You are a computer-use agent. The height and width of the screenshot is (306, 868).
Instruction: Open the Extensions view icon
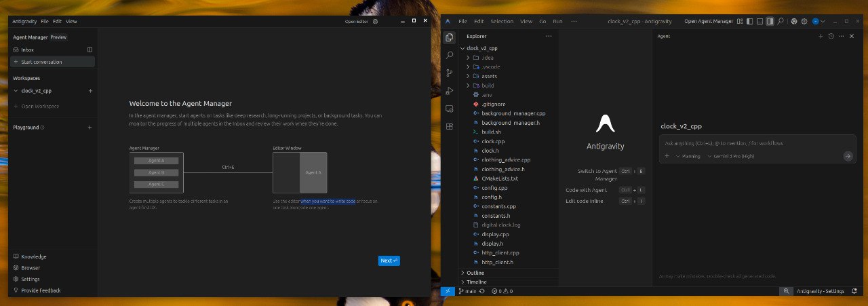450,126
